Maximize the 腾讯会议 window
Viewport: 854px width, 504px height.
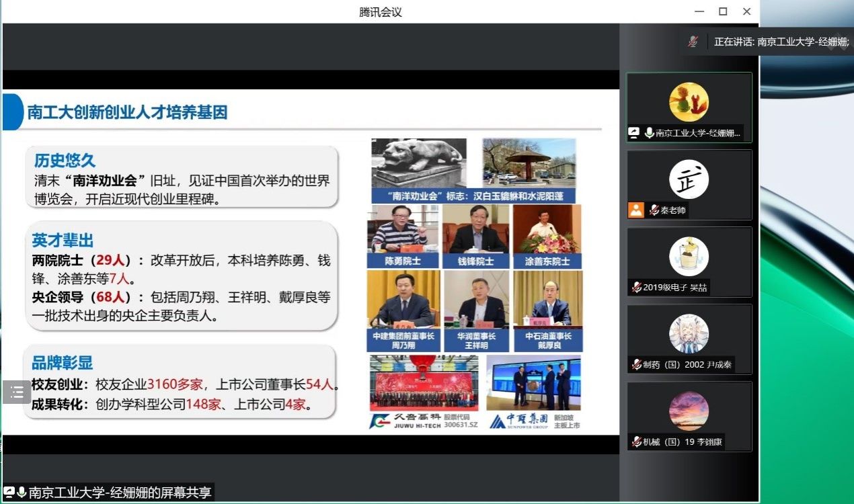click(723, 11)
